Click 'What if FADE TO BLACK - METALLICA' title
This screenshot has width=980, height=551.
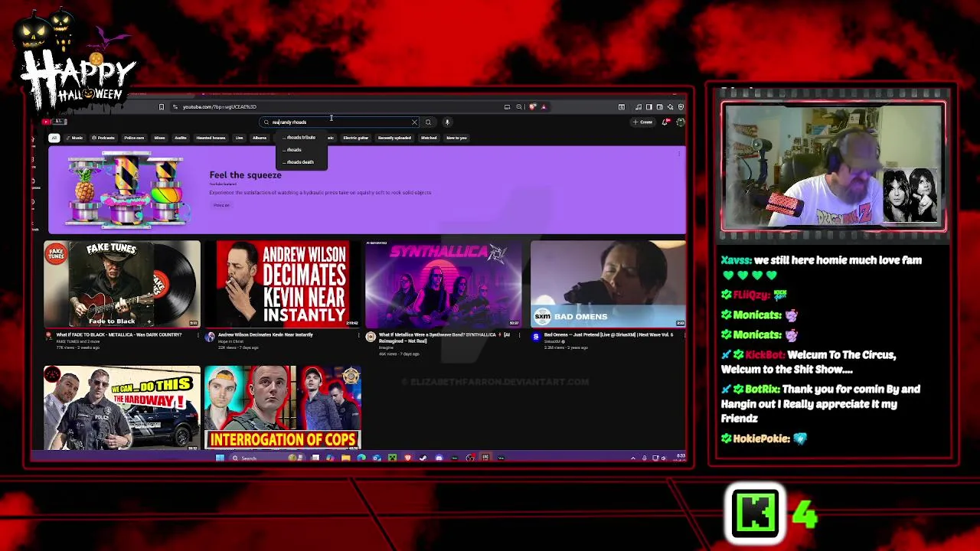119,334
